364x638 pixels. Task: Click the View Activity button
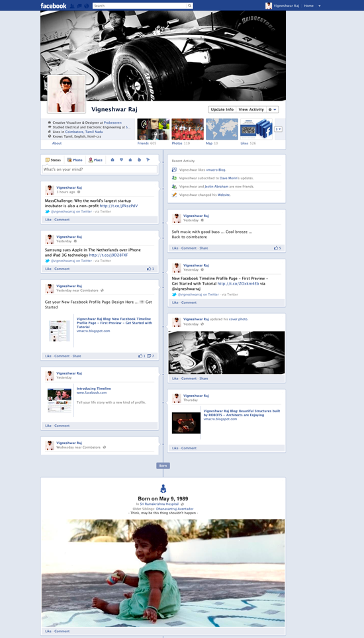click(x=251, y=109)
